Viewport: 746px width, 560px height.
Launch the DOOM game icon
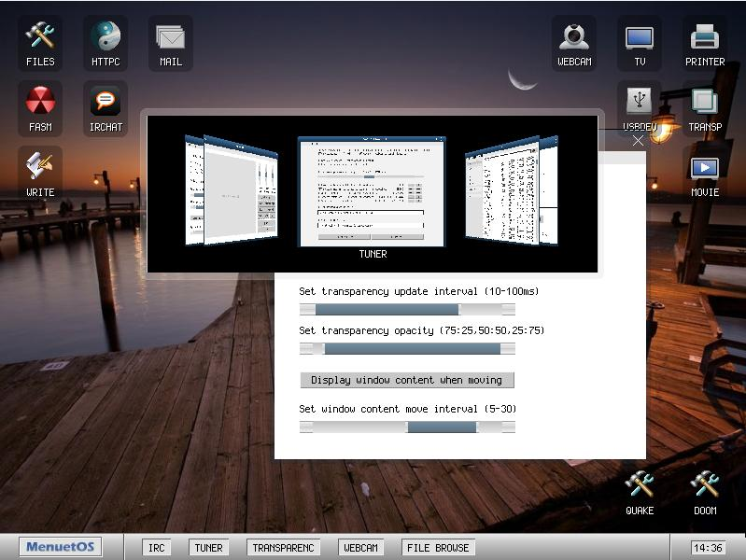point(705,493)
